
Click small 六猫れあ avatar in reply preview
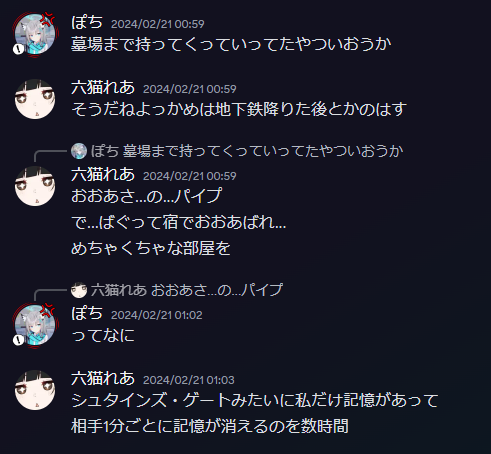click(79, 290)
